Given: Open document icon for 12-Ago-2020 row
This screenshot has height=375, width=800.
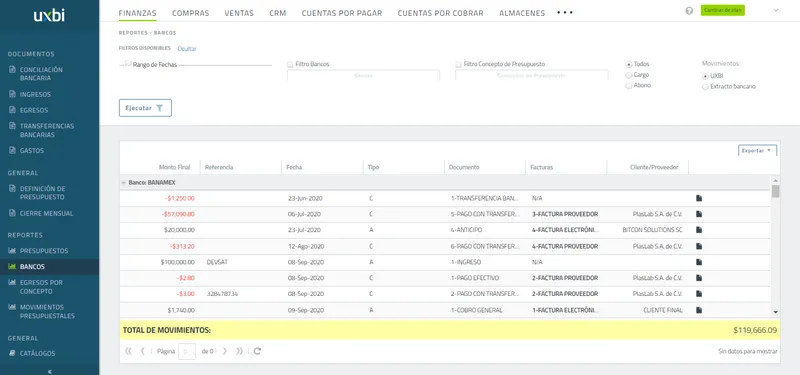Looking at the screenshot, I should [x=699, y=246].
